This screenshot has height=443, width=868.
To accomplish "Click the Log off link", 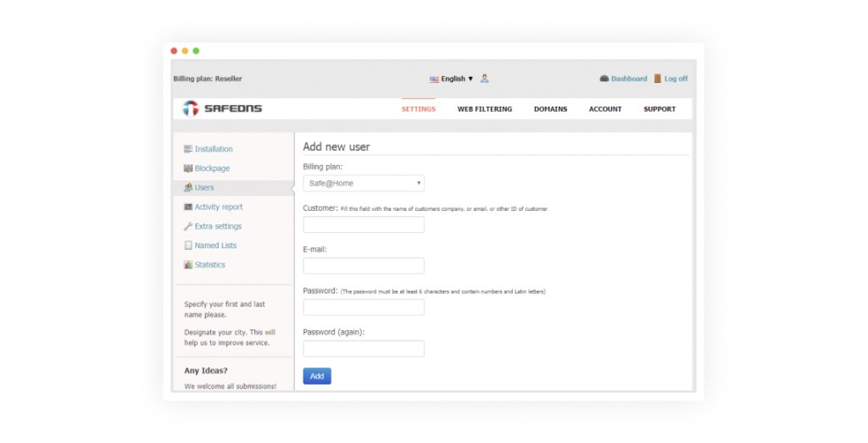I will point(676,79).
